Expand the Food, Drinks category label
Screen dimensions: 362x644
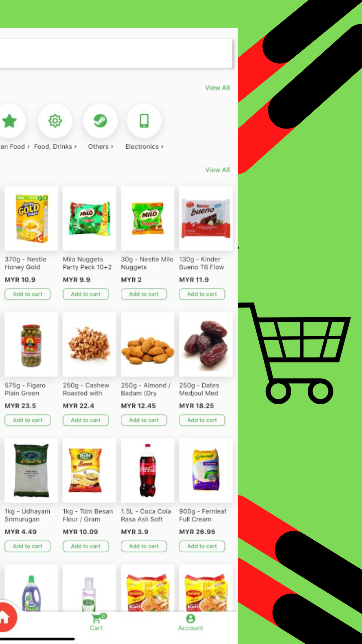click(x=55, y=147)
